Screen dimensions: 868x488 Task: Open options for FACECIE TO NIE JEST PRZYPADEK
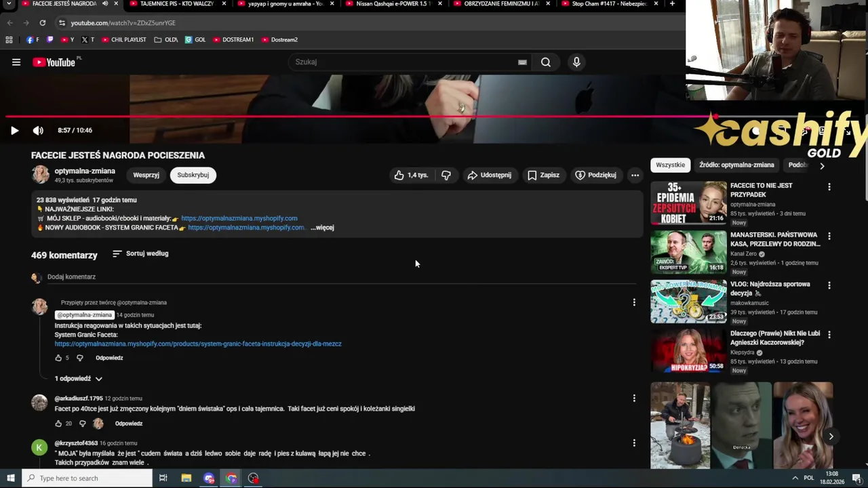[x=829, y=187]
